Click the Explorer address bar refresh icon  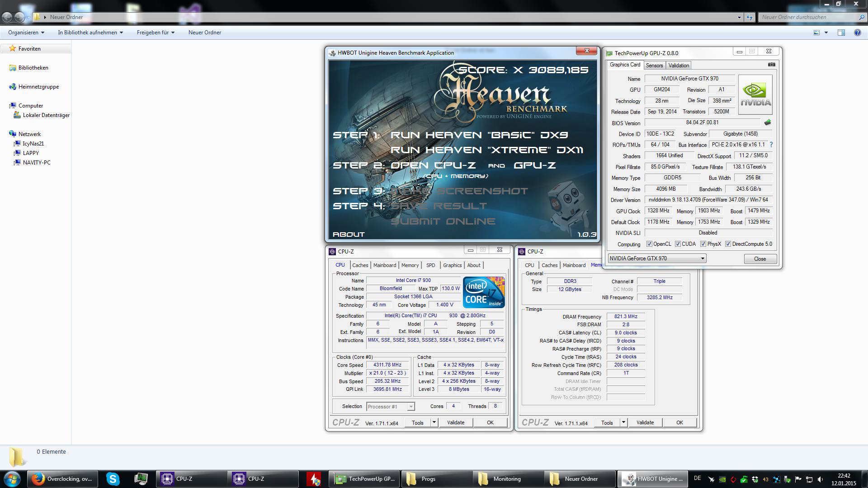(750, 17)
